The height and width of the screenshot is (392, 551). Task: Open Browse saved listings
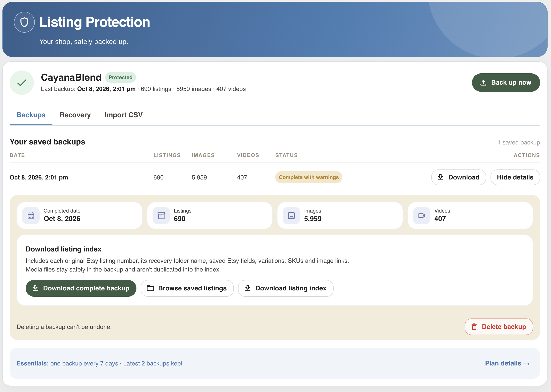coord(187,288)
